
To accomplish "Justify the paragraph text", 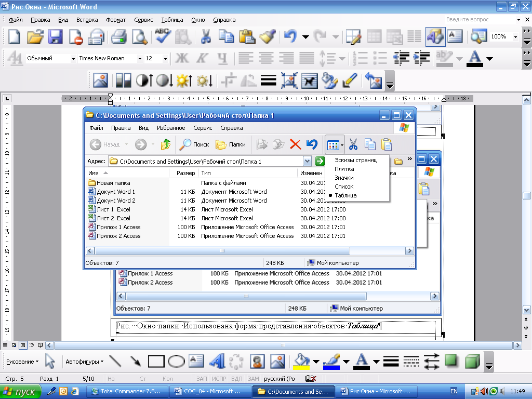I will click(307, 58).
